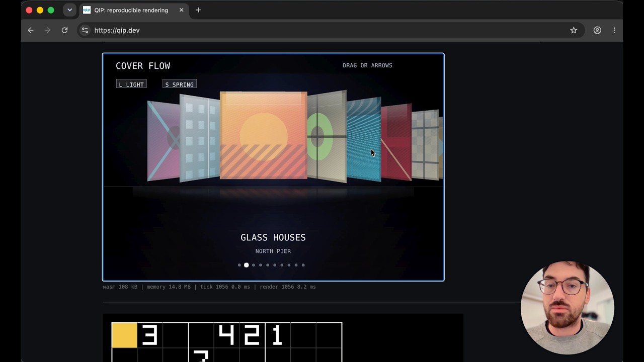Click the puzzle cell showing 4
Viewport: 644px width, 362px height.
coord(227,335)
